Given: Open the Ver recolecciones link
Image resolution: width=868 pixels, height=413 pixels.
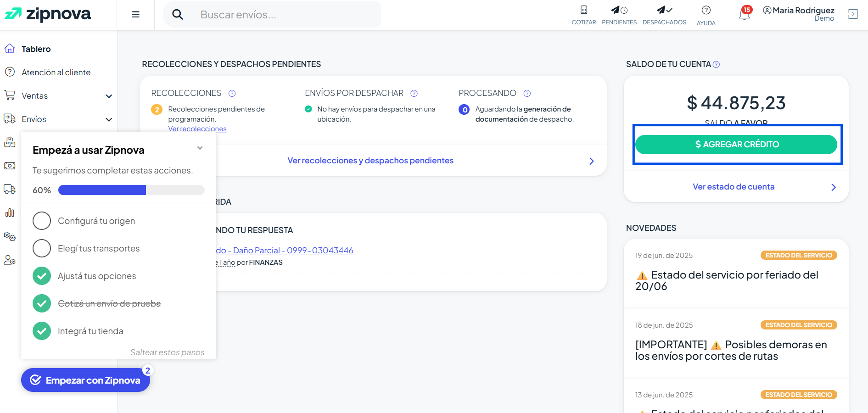Looking at the screenshot, I should coord(197,129).
